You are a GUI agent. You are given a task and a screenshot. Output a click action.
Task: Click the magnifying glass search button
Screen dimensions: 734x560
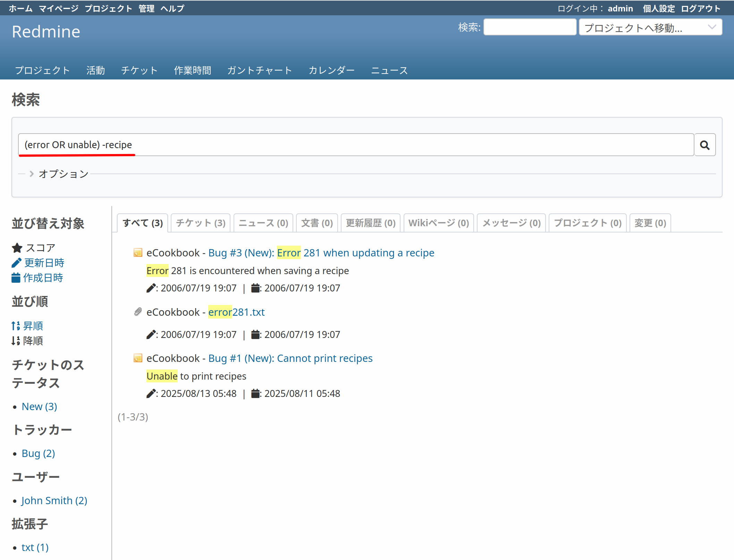point(704,145)
